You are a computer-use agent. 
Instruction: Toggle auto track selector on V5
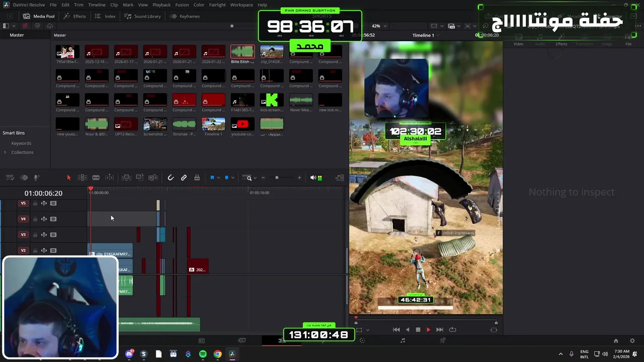pos(44,203)
